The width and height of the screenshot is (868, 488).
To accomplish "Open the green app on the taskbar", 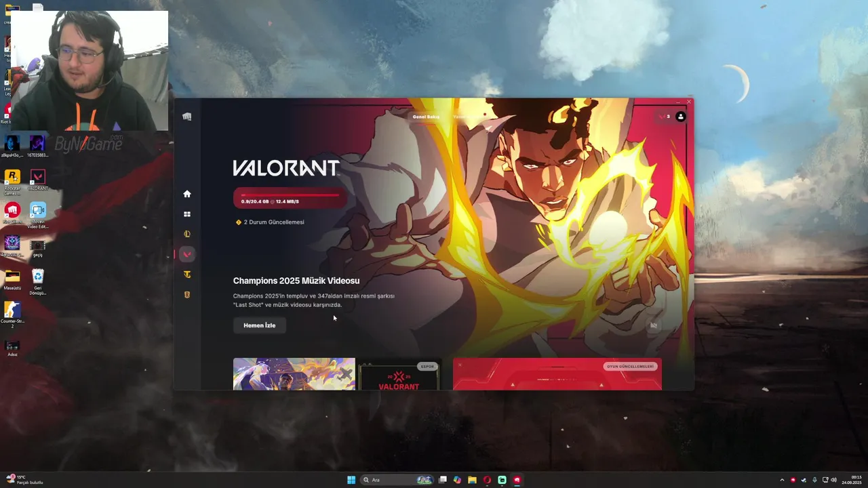I will [502, 480].
